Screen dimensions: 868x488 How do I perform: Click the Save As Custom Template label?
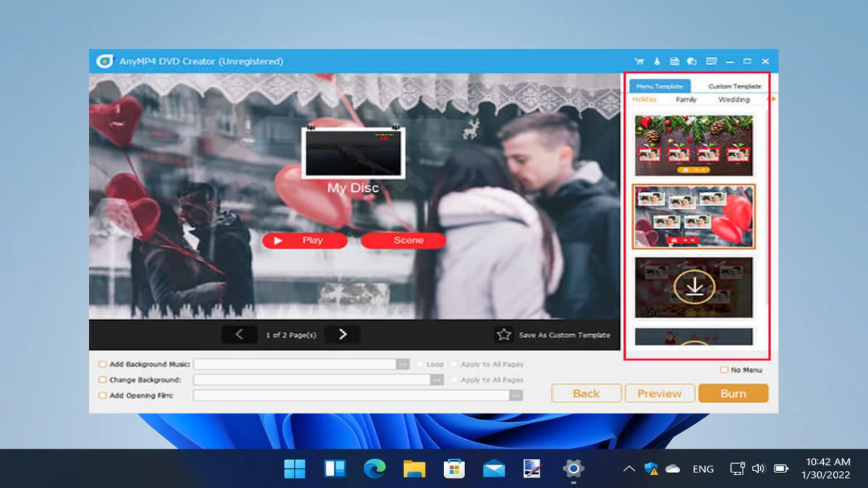point(564,335)
